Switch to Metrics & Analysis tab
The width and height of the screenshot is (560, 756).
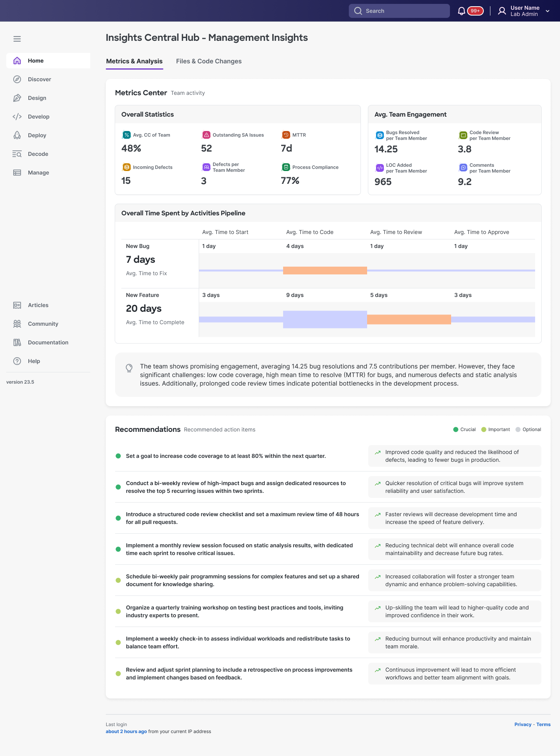(x=135, y=61)
